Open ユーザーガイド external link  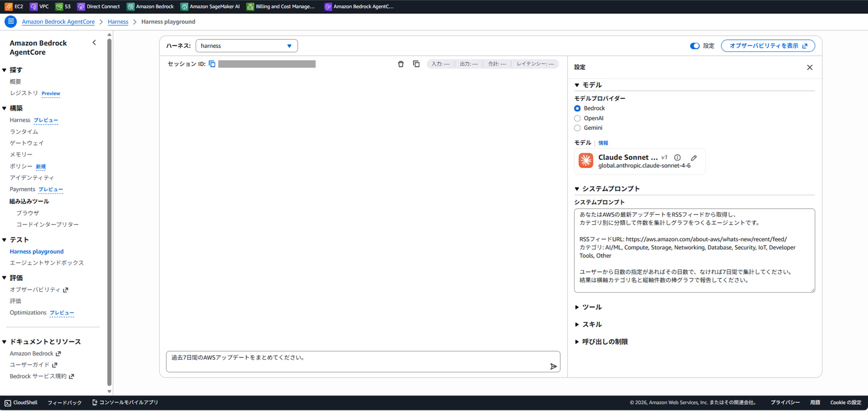pos(34,365)
